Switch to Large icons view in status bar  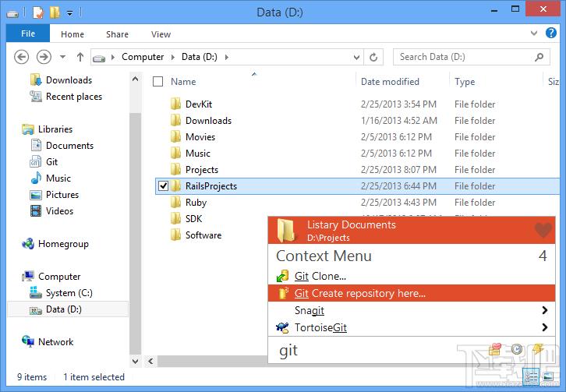[x=547, y=377]
